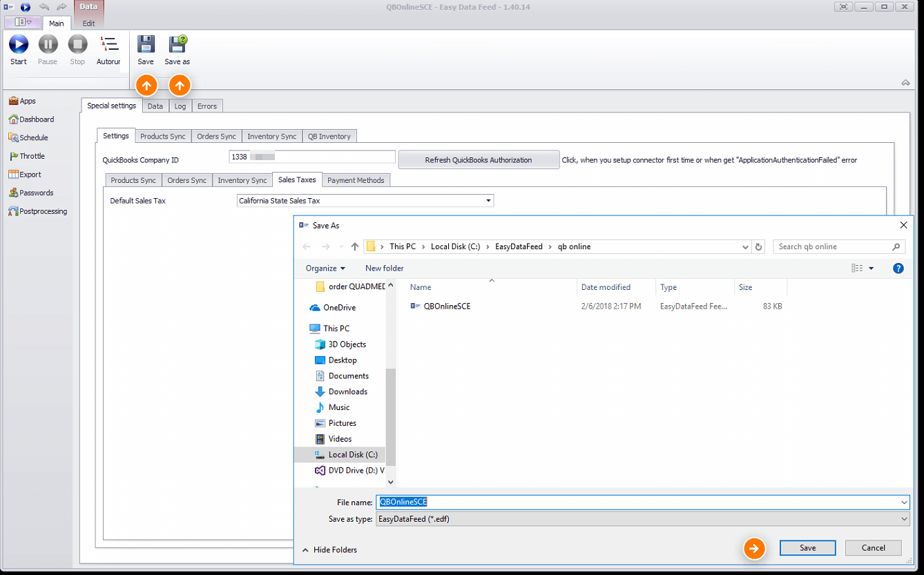Select OneDrive in navigation pane
This screenshot has height=575, width=924.
tap(333, 307)
